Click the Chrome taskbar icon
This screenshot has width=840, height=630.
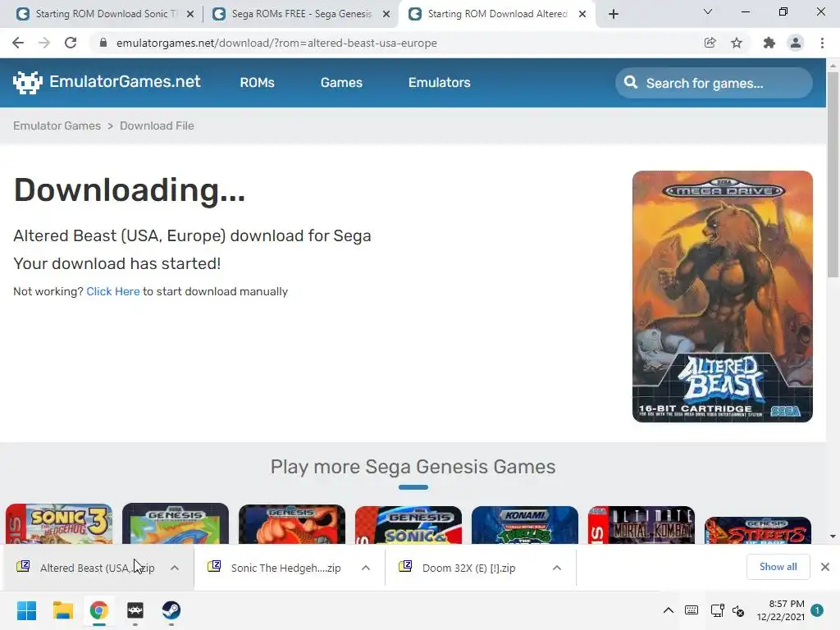tap(98, 610)
